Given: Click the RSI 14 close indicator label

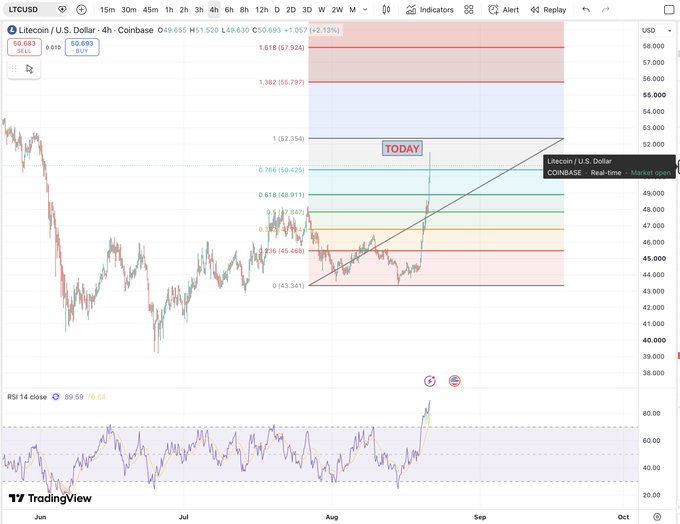Looking at the screenshot, I should point(27,397).
